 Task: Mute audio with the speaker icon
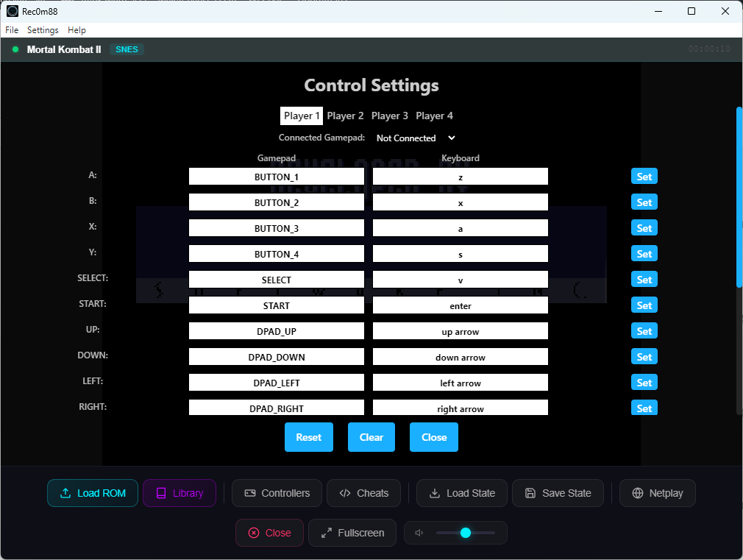point(419,533)
